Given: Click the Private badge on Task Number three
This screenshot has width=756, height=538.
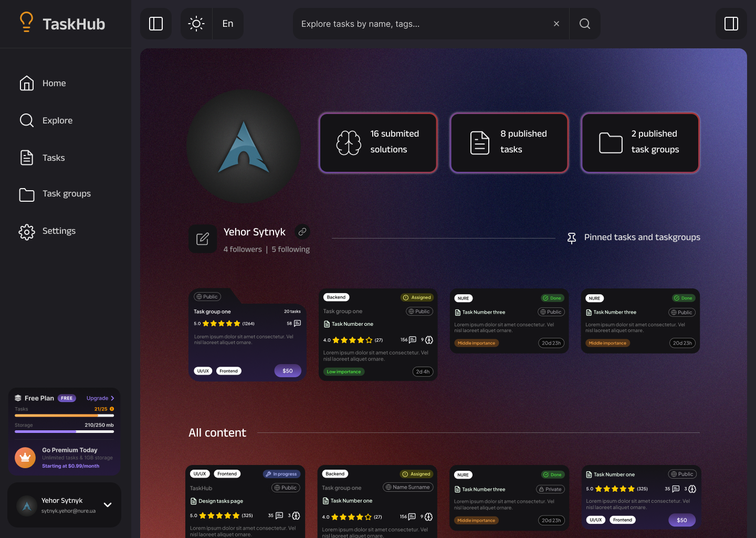Looking at the screenshot, I should click(x=550, y=489).
